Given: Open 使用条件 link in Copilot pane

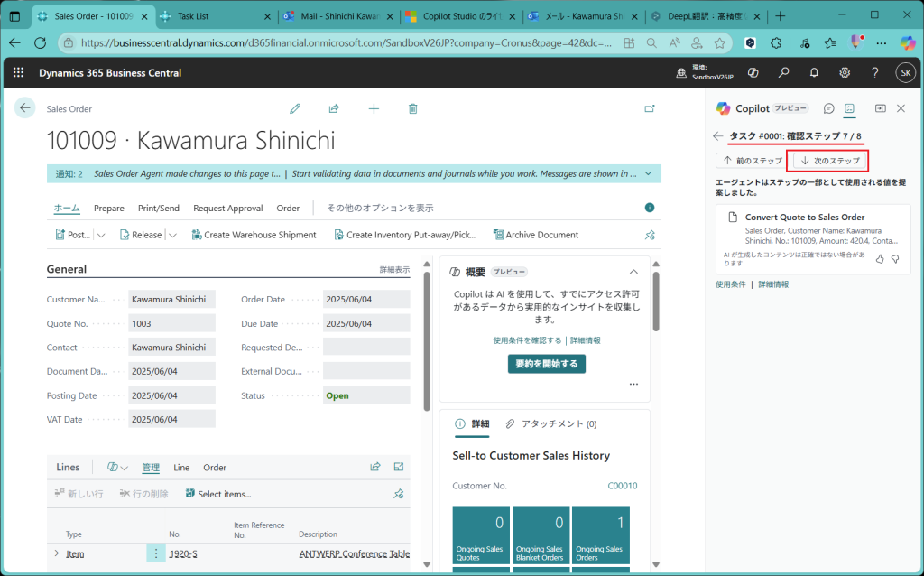Looking at the screenshot, I should pyautogui.click(x=731, y=284).
